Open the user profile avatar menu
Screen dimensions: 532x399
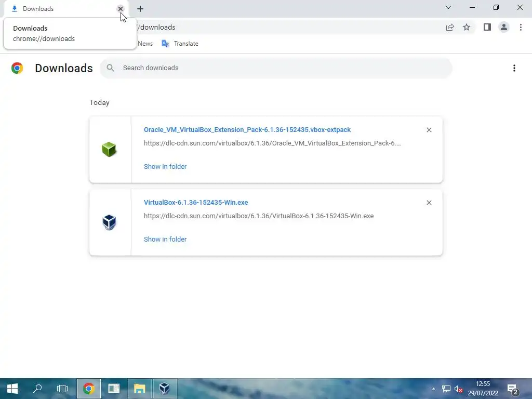click(x=504, y=27)
